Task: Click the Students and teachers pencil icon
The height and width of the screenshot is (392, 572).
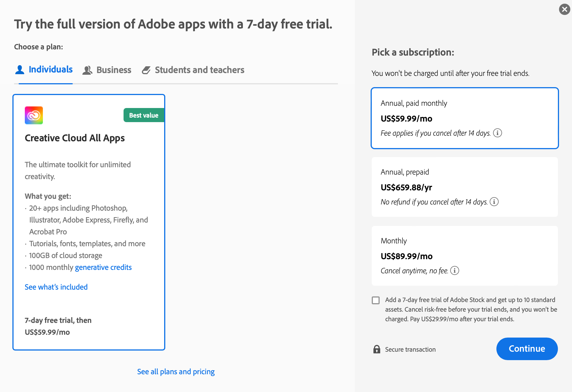Action: coord(146,70)
